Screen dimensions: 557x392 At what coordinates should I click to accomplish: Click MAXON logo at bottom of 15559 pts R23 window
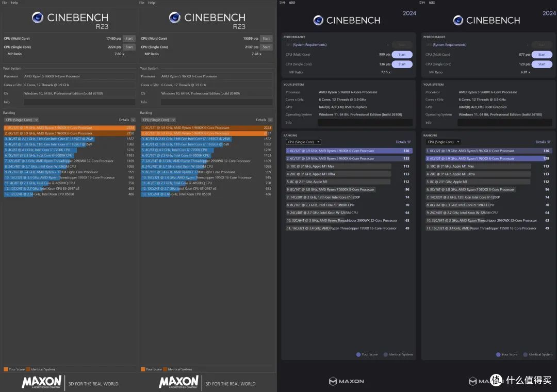tap(178, 382)
